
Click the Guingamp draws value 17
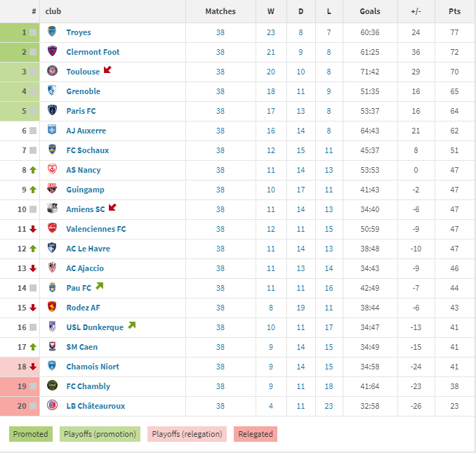[300, 190]
